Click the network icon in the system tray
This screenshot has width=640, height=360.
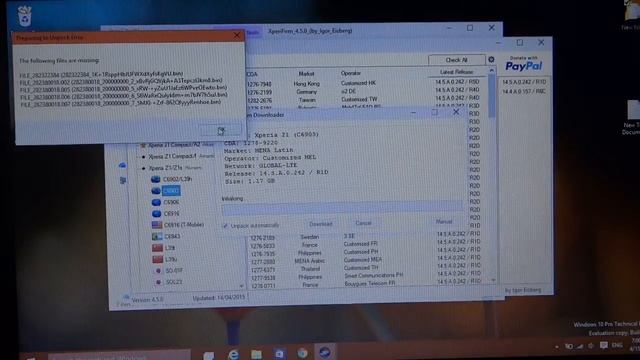pos(580,347)
